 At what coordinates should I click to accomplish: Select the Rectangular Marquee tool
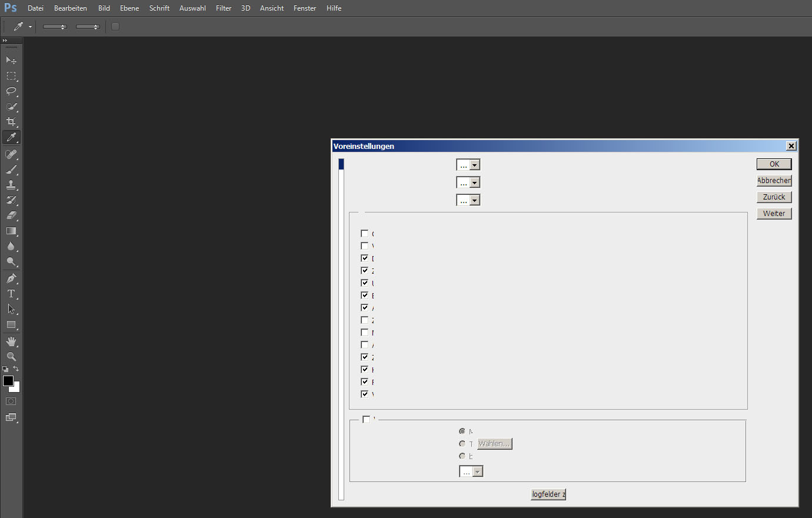(x=11, y=76)
